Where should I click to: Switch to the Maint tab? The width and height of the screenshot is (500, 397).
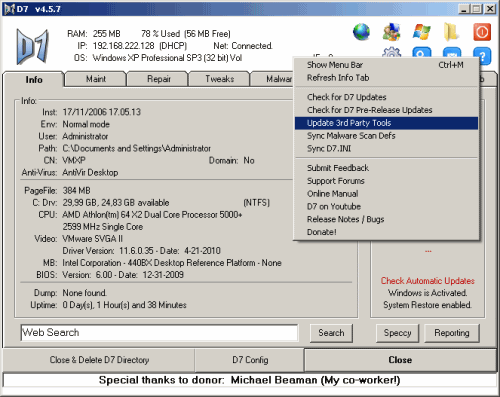pyautogui.click(x=96, y=79)
